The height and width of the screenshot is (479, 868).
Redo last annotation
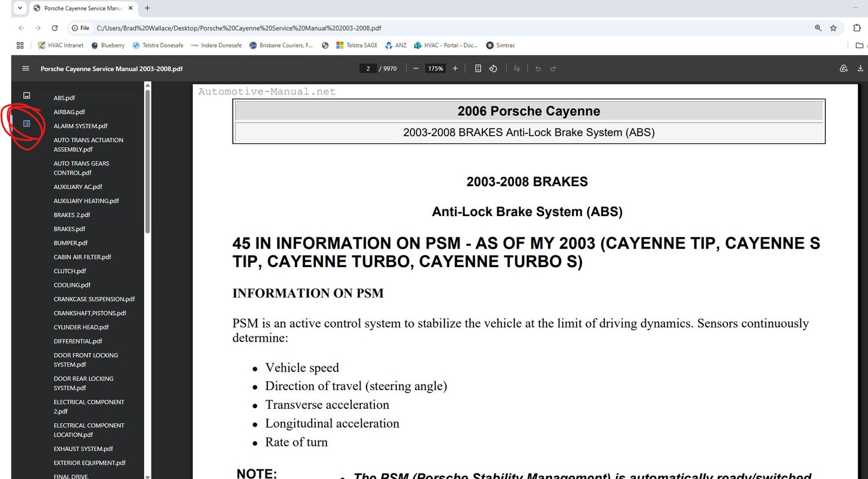tap(553, 68)
